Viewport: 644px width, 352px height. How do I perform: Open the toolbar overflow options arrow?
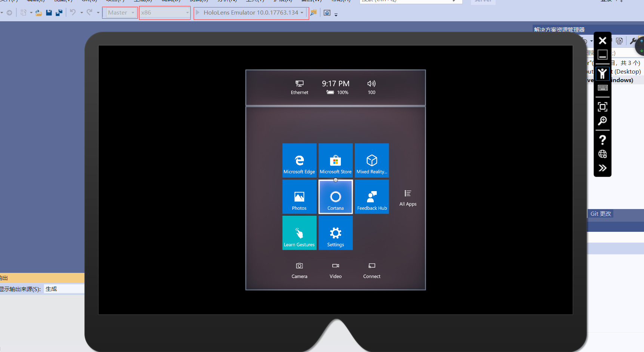pyautogui.click(x=336, y=15)
